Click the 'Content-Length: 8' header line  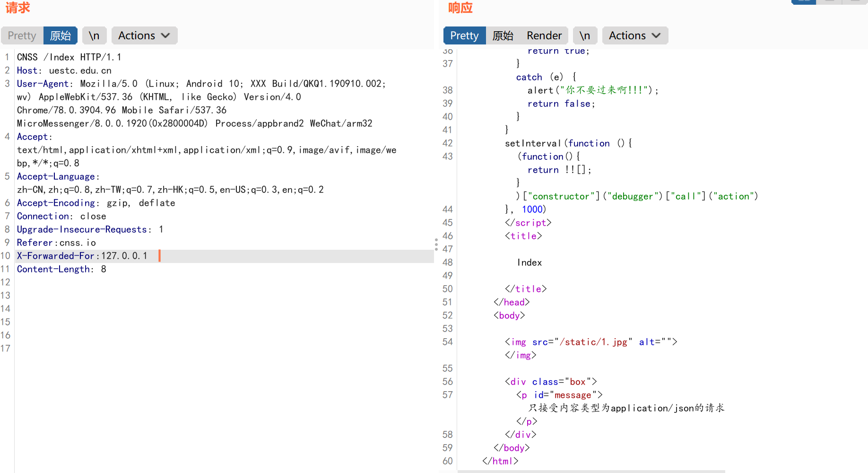click(x=61, y=269)
